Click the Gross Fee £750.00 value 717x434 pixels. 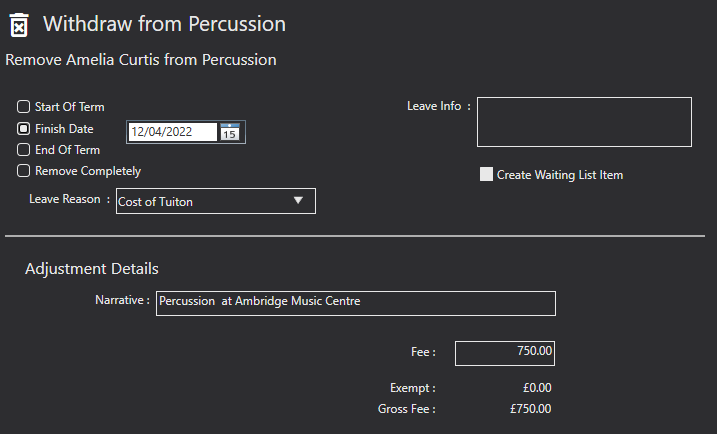click(530, 408)
